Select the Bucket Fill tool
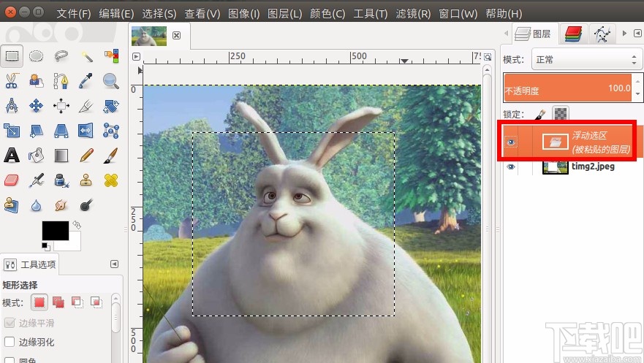 pyautogui.click(x=36, y=156)
